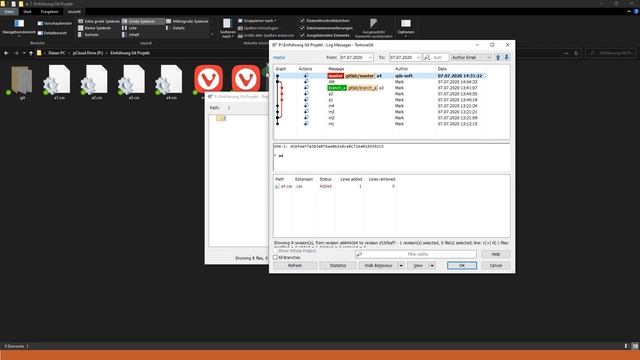The image size is (640, 360).
Task: Click the down arrow button beside Author Email
Action: [507, 58]
